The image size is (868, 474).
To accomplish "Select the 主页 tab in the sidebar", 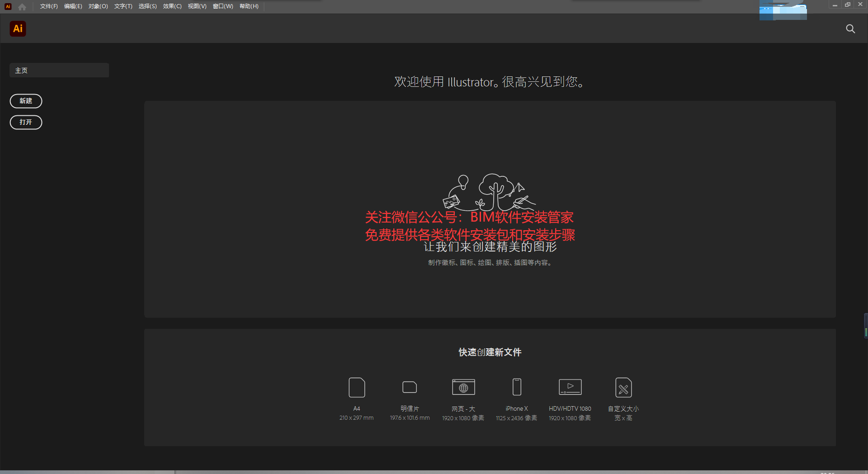I will (59, 71).
